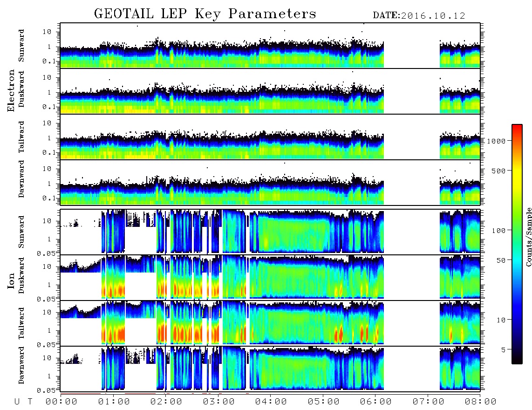Click the "GEOTAIL LEP Key Parameters" title
Screen dimensions: 532x410
[205, 14]
